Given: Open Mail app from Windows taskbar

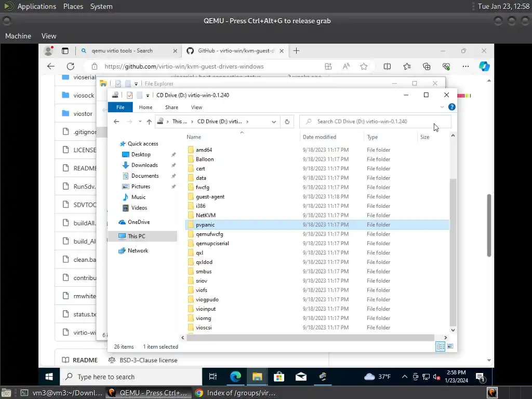Looking at the screenshot, I should point(301,377).
